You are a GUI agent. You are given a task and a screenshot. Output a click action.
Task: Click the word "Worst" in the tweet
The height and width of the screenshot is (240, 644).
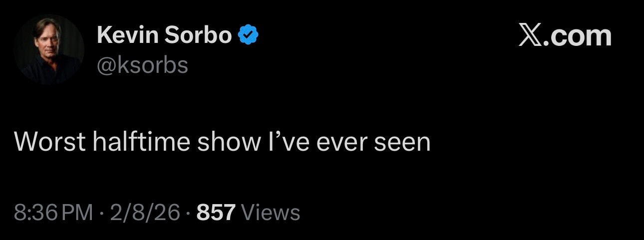point(50,142)
